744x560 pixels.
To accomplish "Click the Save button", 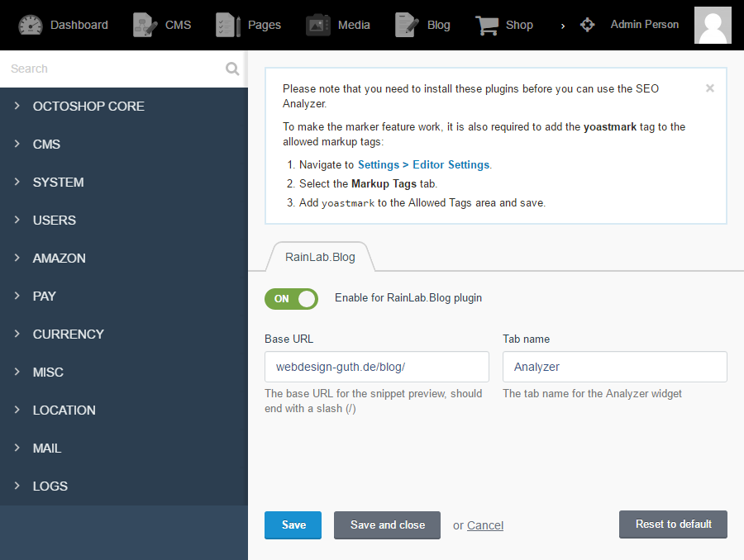I will click(293, 524).
